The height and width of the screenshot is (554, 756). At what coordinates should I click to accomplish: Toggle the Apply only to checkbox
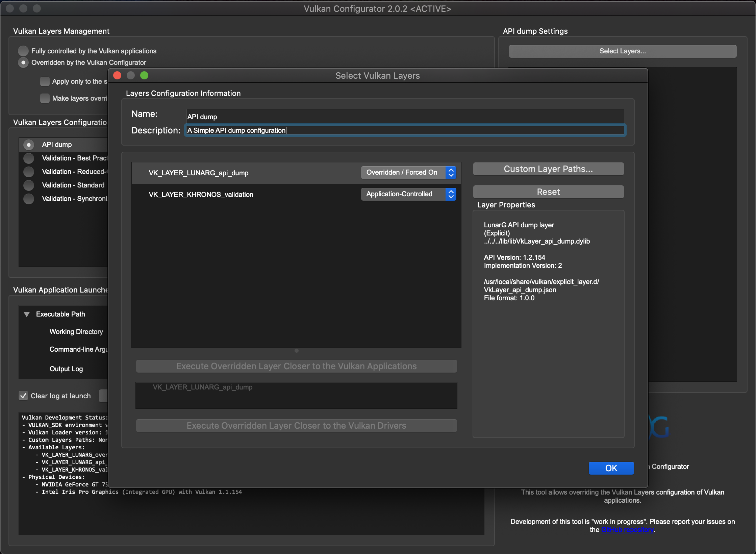click(45, 81)
